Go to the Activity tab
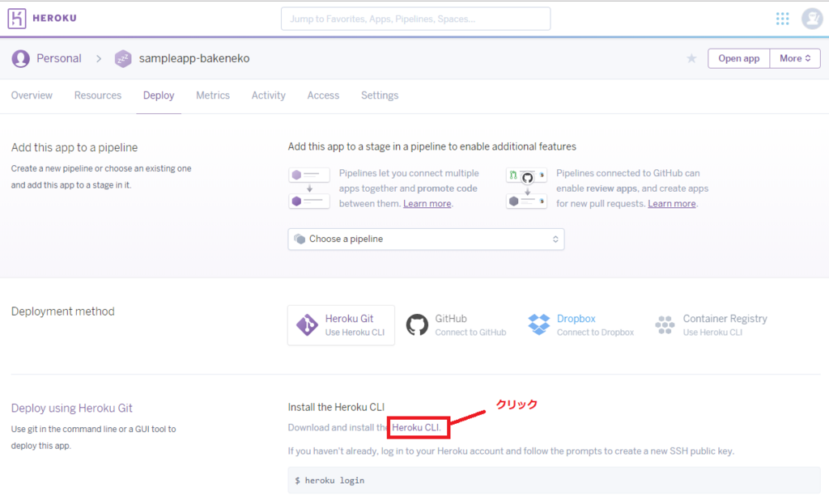The height and width of the screenshot is (504, 829). coord(269,95)
